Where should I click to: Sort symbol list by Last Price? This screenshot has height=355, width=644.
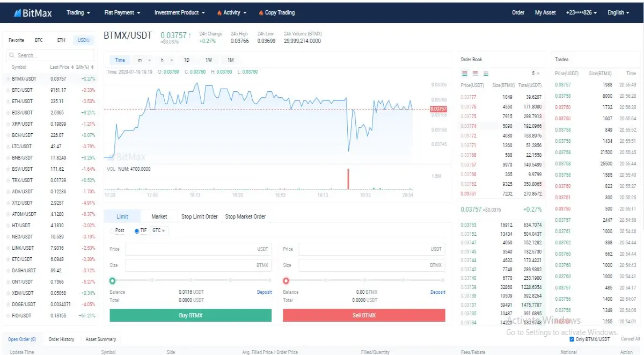[61, 67]
